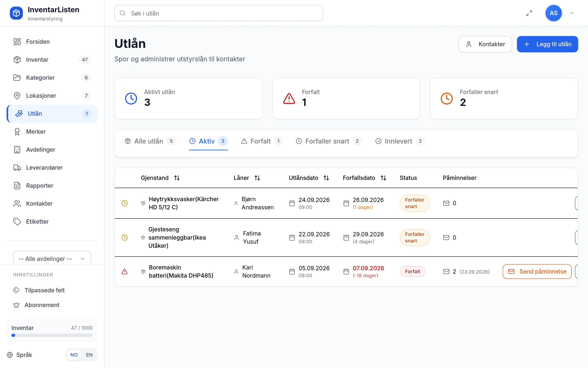Screen dimensions: 588x368
Task: Go to Forsiden in the sidebar
Action: pos(52,42)
